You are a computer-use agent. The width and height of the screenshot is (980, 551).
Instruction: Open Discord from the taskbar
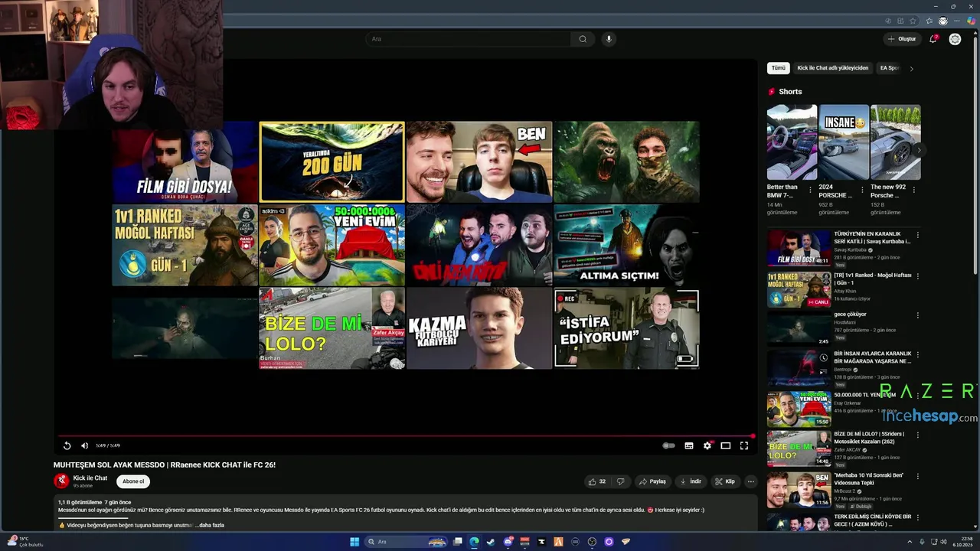[x=508, y=542]
